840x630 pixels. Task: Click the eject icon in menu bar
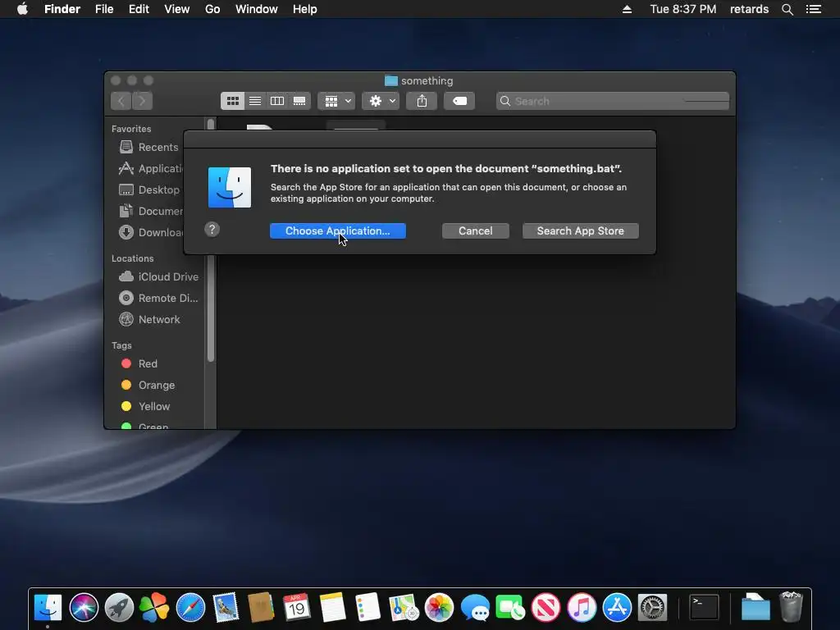627,9
